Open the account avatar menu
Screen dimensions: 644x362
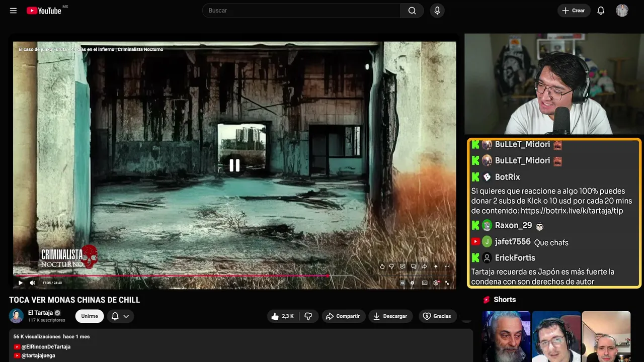click(622, 11)
